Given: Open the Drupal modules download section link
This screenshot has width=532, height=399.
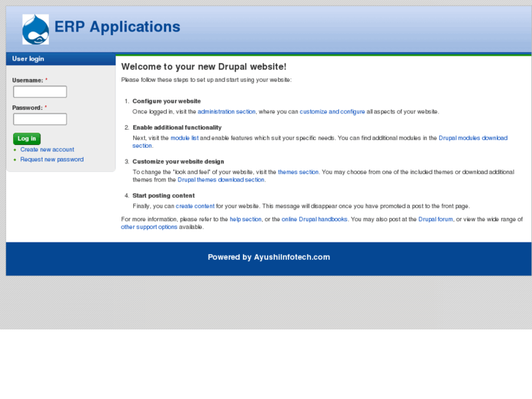Looking at the screenshot, I should point(473,138).
